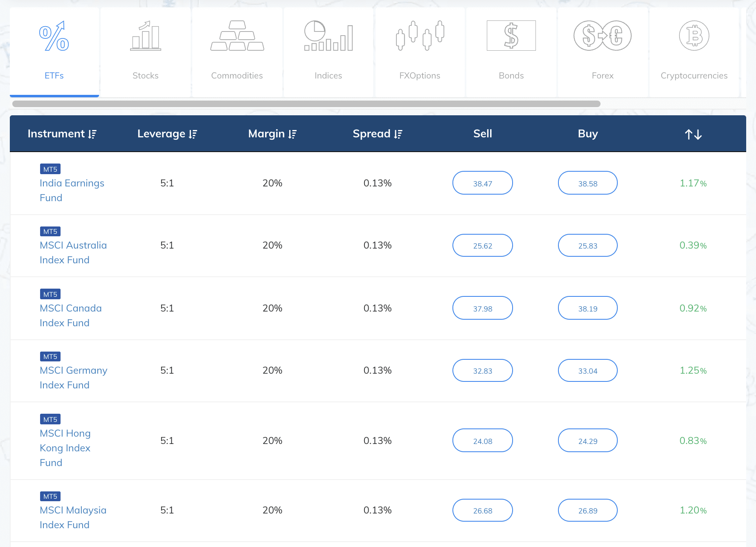756x547 pixels.
Task: Open MSCI Germany Index Fund link
Action: [74, 378]
